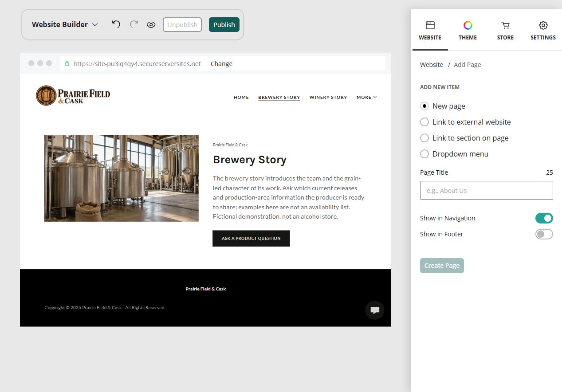
Task: Go to the HOME nav item
Action: tap(241, 97)
